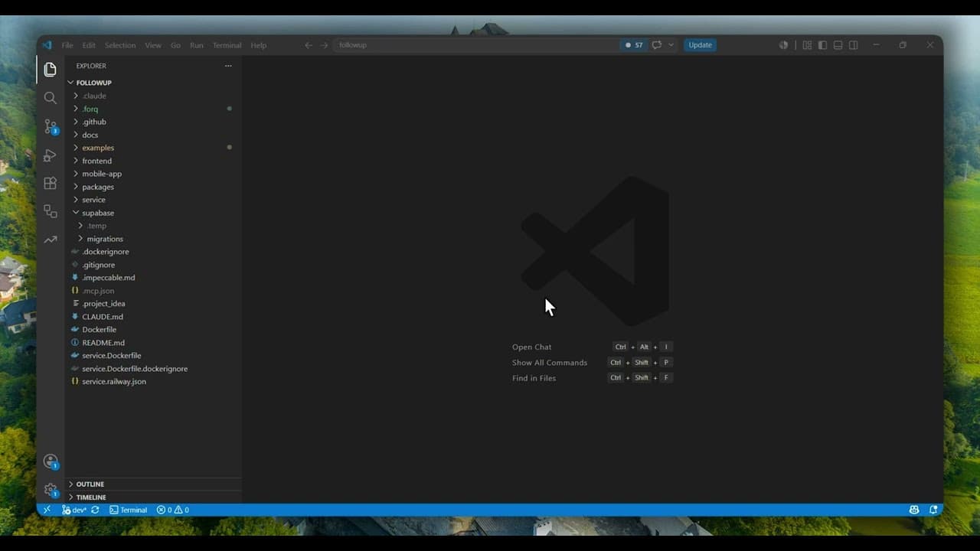Expand the frontend folder
Screen dimensions: 980x551
76,161
